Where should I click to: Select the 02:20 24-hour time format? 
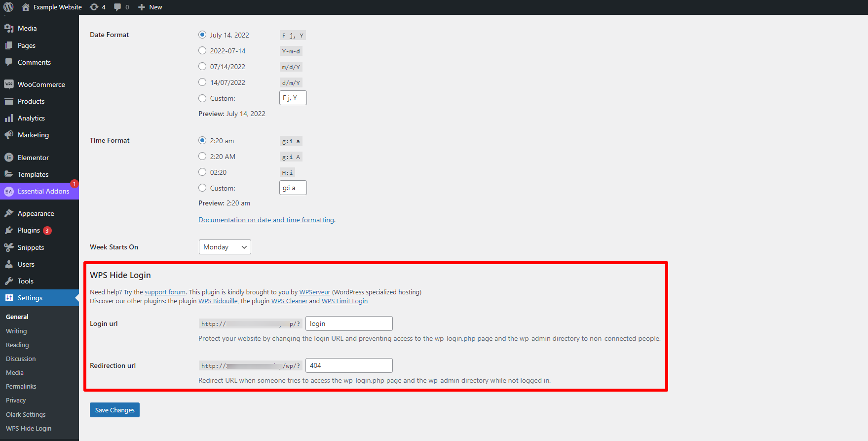(202, 172)
